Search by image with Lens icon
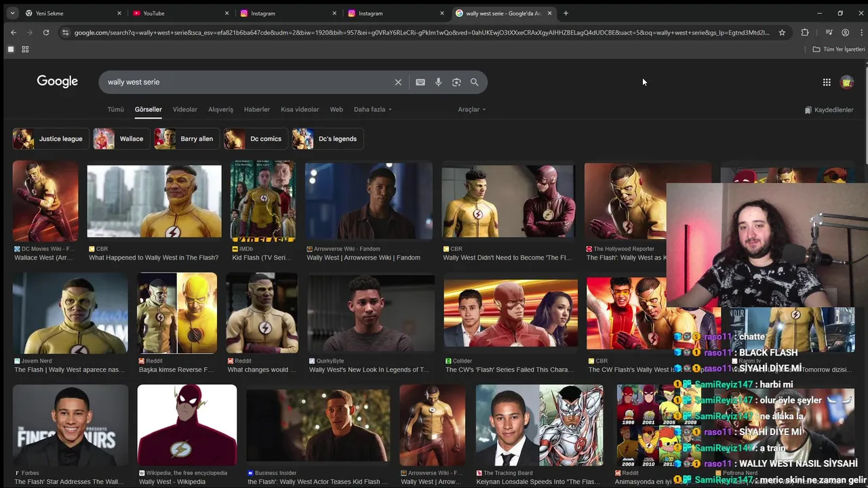Viewport: 868px width, 488px height. click(x=456, y=82)
